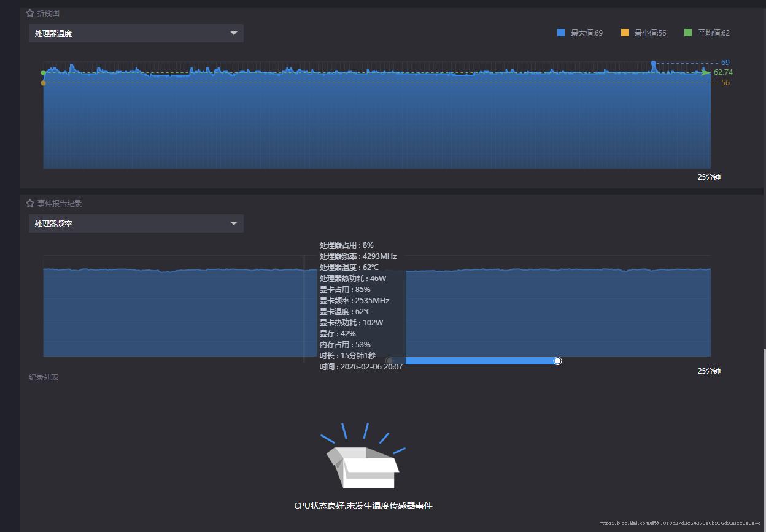766x532 pixels.
Task: Click the arrow of the 处理器温度 combo box
Action: click(234, 33)
